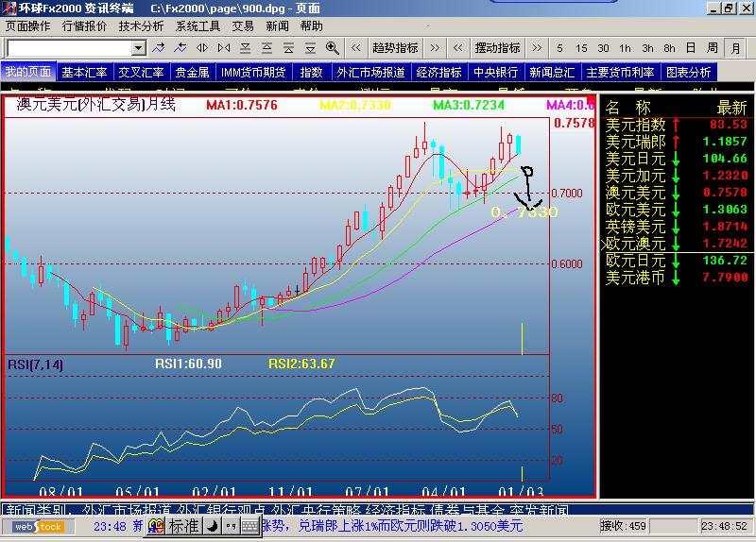Switch to 经济指标 tab

[439, 73]
